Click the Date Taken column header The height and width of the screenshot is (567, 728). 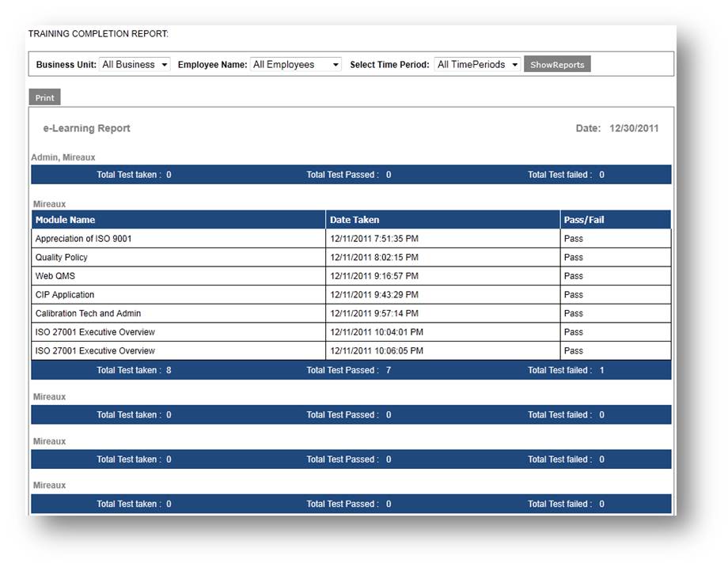pos(443,220)
